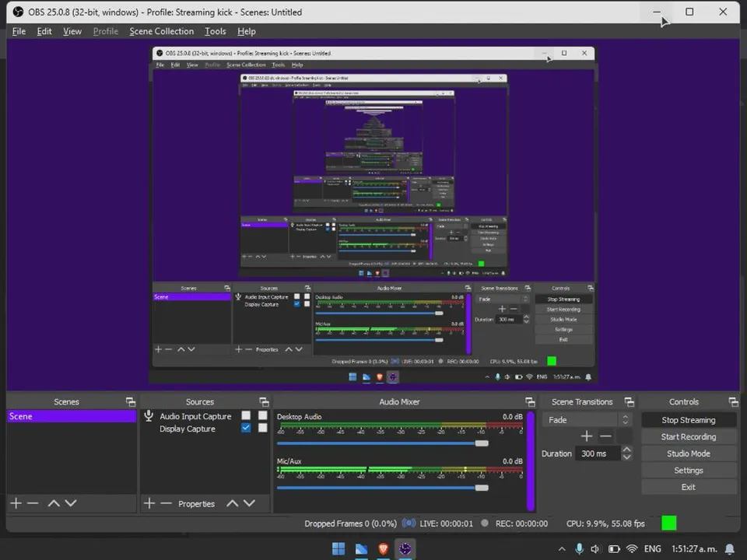The image size is (747, 560).
Task: Click the recording dot indicator before REC
Action: (x=485, y=523)
